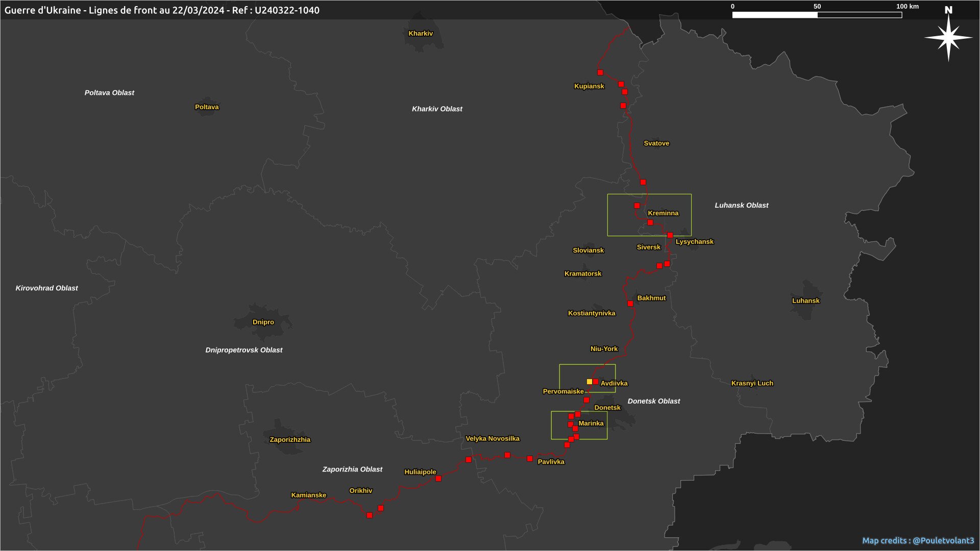Click the Donetsk city label
The image size is (980, 551).
[x=607, y=408]
